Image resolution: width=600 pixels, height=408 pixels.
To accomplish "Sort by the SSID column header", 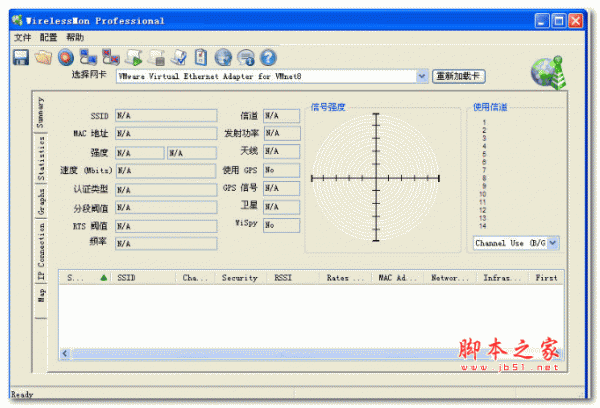I will 144,278.
